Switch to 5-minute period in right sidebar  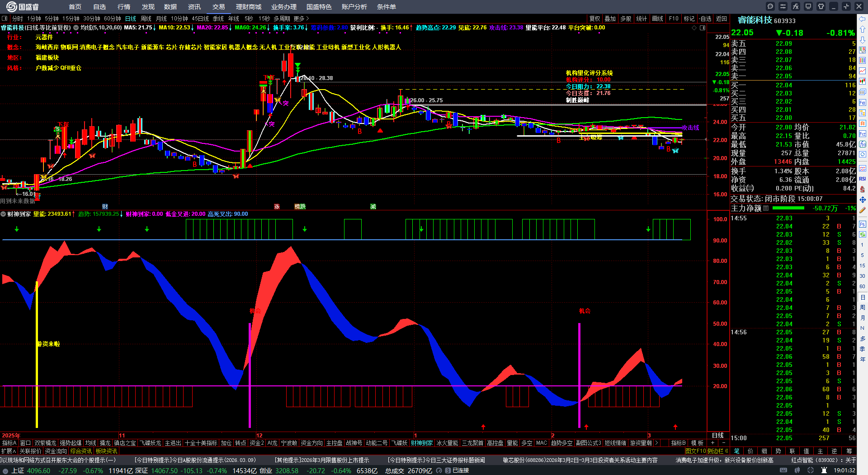[x=863, y=255]
